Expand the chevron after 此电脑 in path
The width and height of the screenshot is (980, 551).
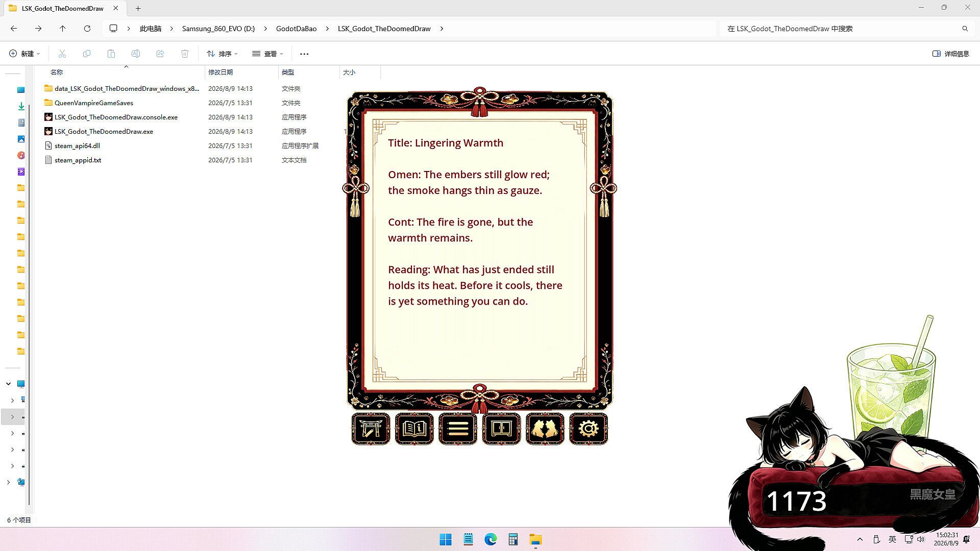171,29
